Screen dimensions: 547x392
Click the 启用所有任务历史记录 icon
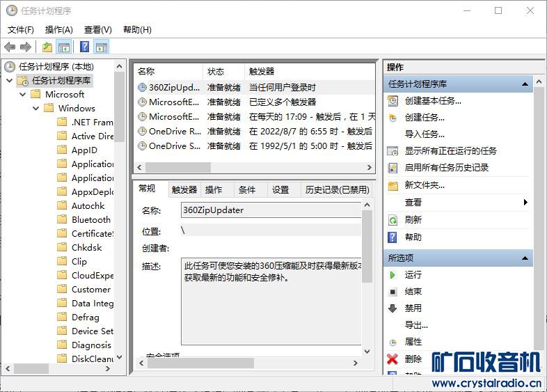coord(393,168)
